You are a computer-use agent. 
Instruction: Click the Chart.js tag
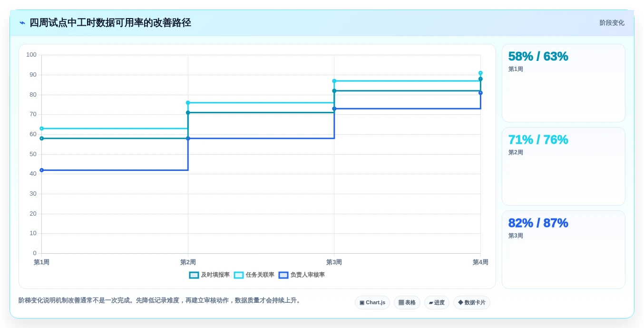coord(372,303)
